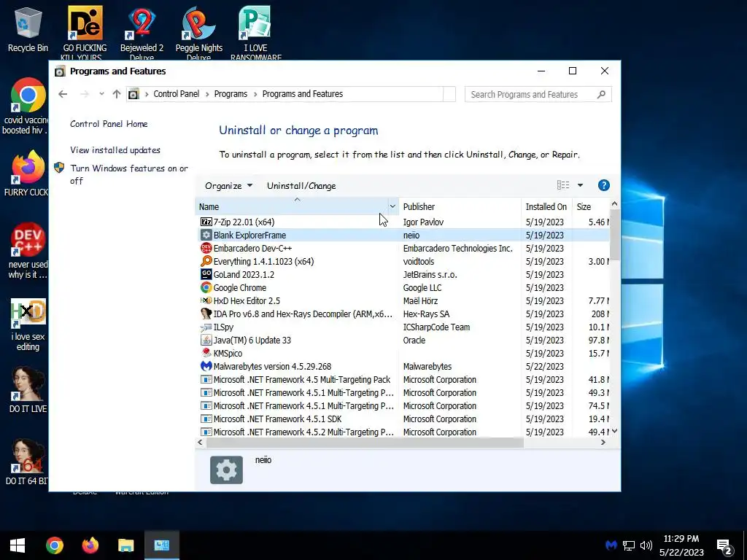
Task: Click the 5/22/2023 installed date cell
Action: click(544, 366)
